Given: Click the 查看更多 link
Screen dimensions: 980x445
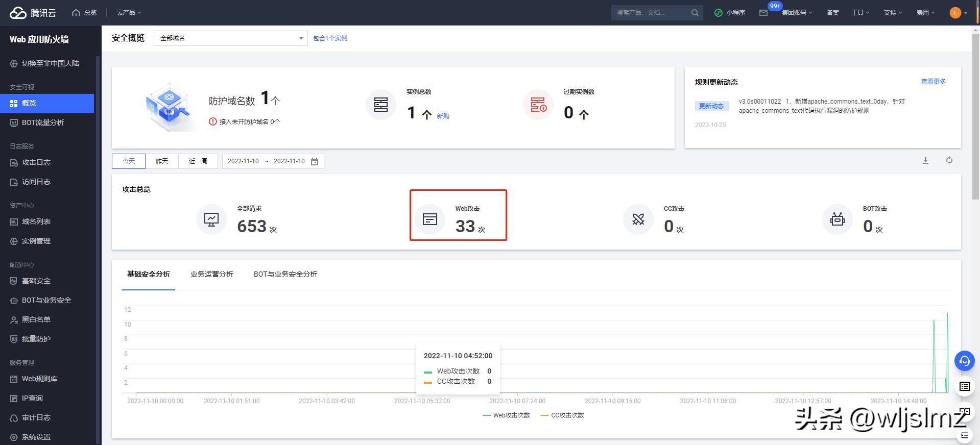Looking at the screenshot, I should (x=933, y=82).
